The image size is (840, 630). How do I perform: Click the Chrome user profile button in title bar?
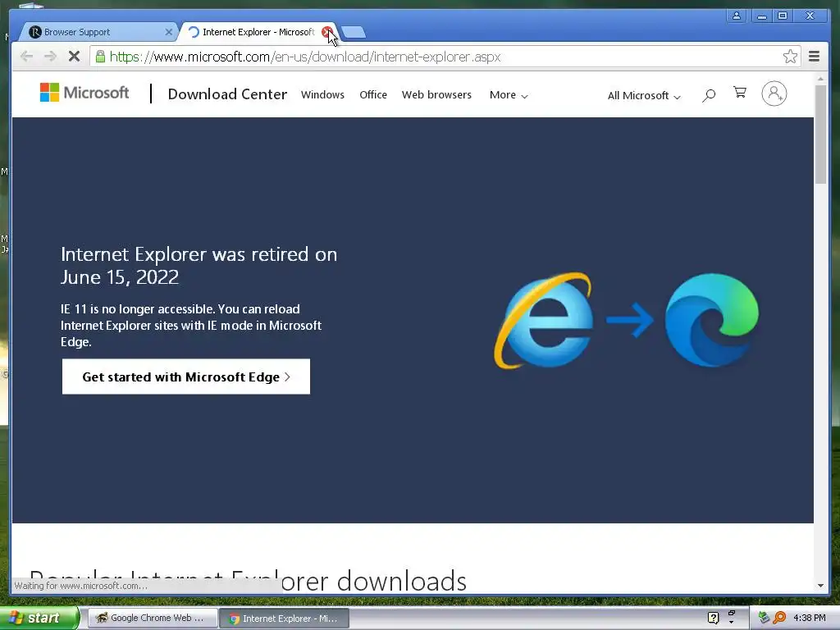737,16
